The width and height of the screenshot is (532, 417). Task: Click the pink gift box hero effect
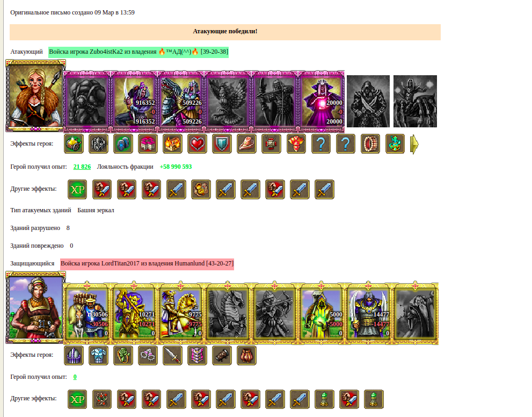pyautogui.click(x=148, y=143)
